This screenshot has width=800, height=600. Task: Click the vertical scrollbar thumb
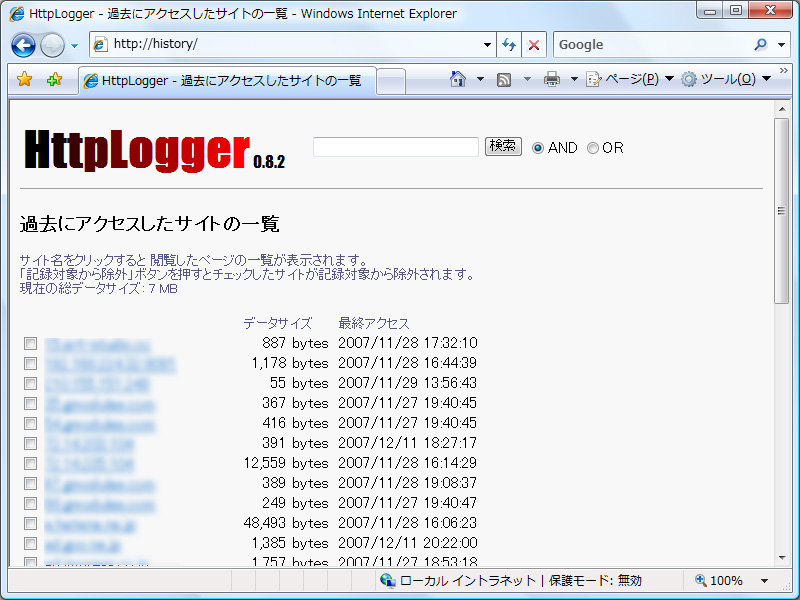[781, 211]
